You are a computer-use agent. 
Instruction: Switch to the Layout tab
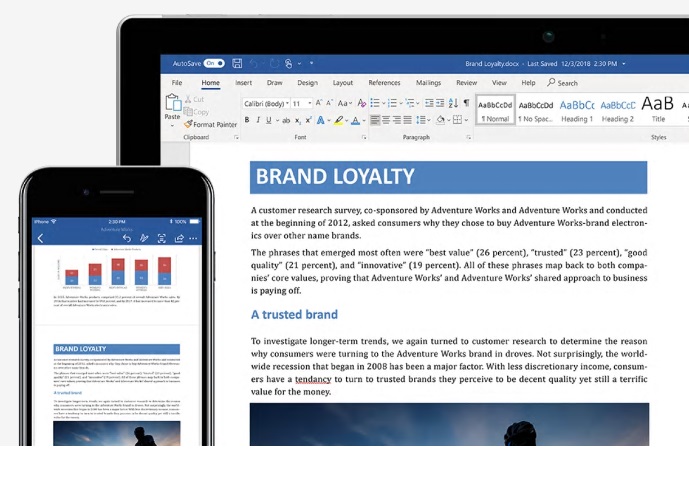(343, 83)
